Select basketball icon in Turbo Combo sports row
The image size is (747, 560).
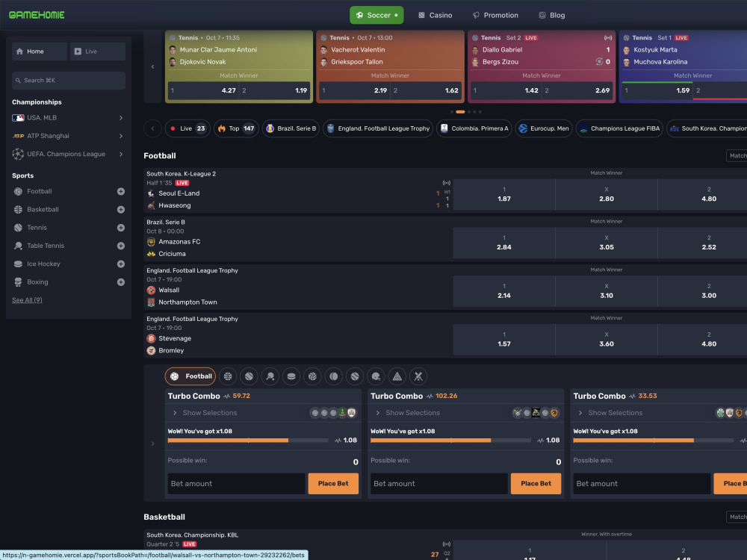click(x=228, y=376)
